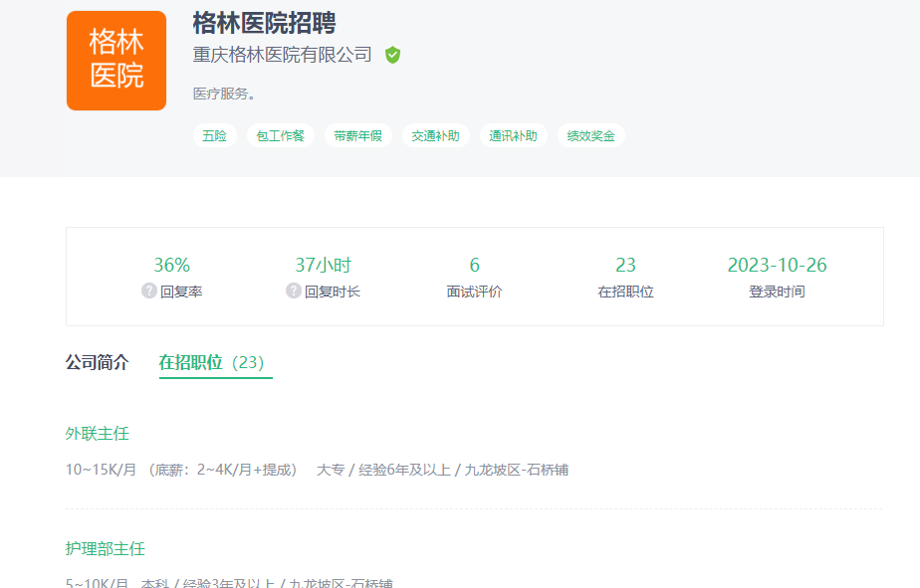This screenshot has width=920, height=588.
Task: Select the 包工作餐 benefit tag
Action: [281, 136]
